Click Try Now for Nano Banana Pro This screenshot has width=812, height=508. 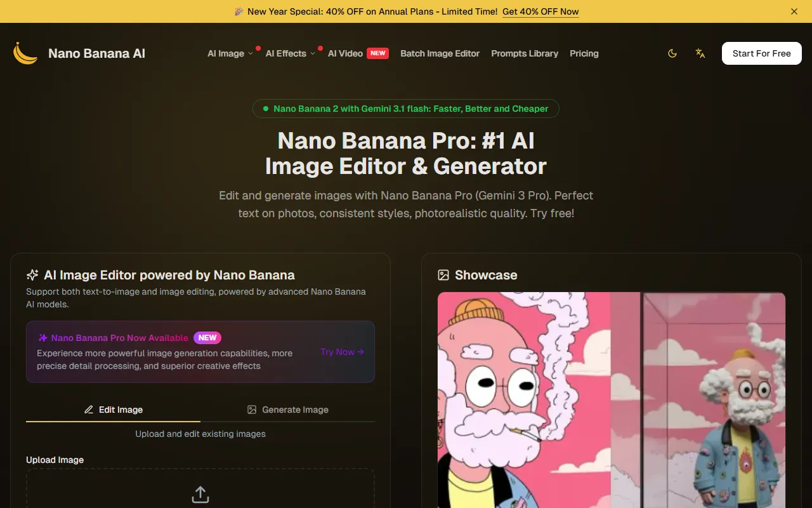343,352
